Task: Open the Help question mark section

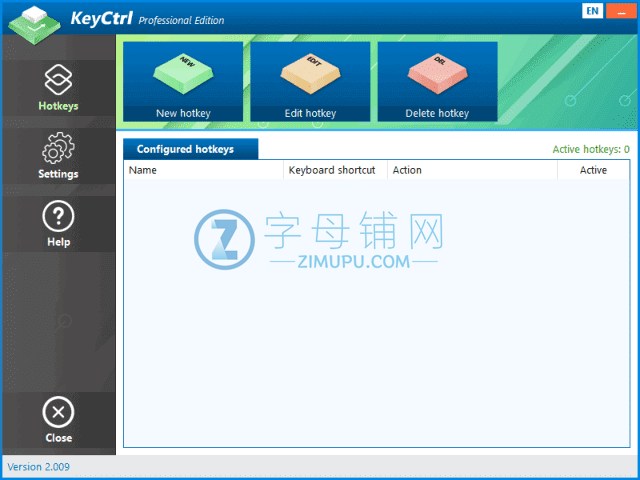Action: pos(58,224)
